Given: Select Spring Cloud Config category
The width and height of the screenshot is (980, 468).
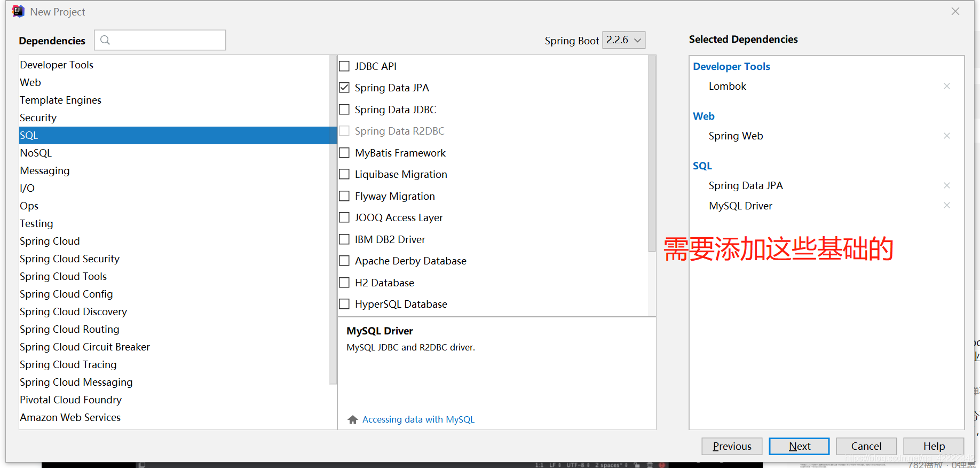Looking at the screenshot, I should click(174, 294).
